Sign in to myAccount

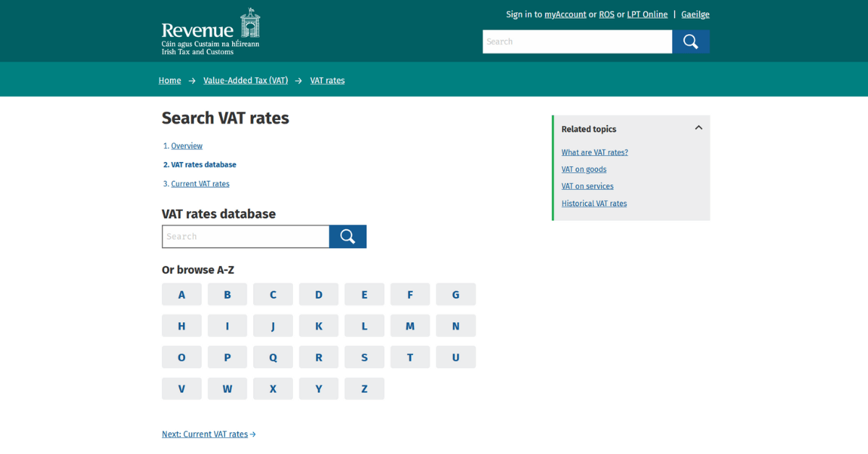pos(565,14)
